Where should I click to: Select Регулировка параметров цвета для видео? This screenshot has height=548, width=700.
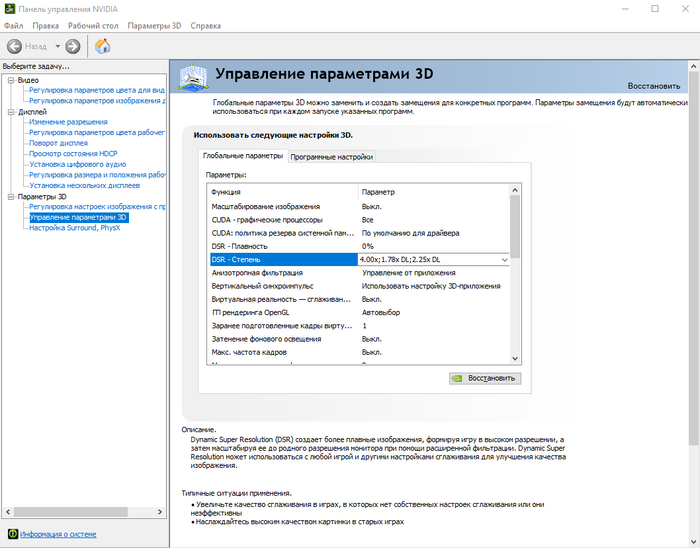(97, 90)
